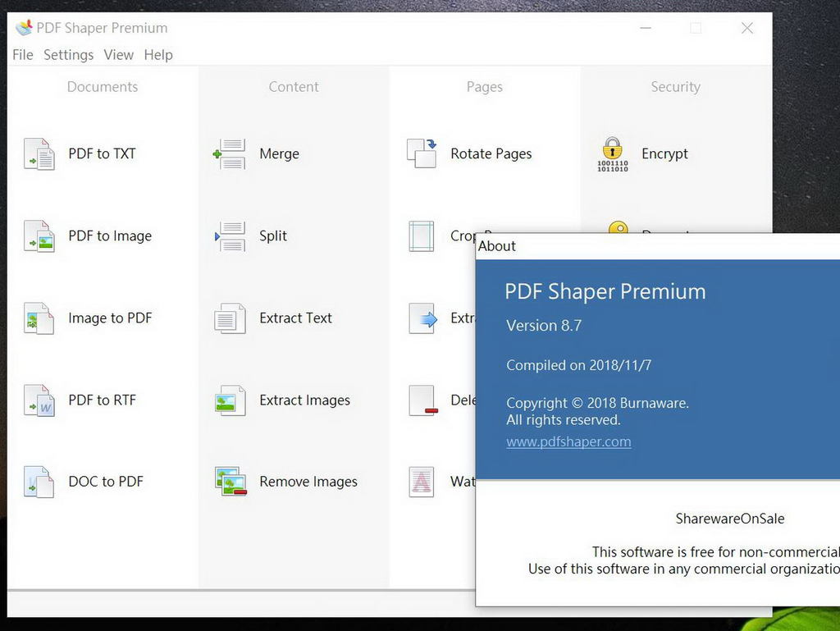This screenshot has height=631, width=840.
Task: Click the Encrypt padlock icon
Action: coord(613,154)
